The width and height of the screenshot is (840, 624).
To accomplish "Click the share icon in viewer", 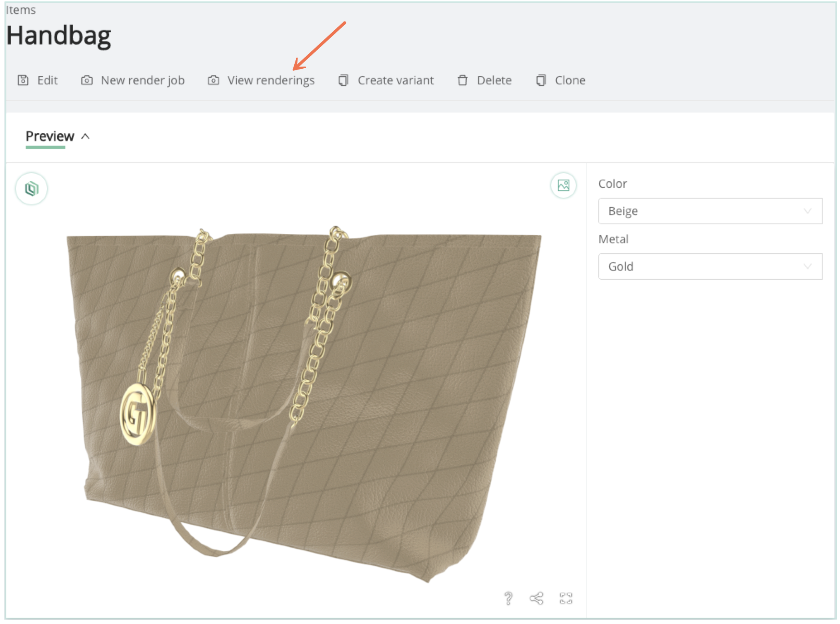I will point(536,598).
